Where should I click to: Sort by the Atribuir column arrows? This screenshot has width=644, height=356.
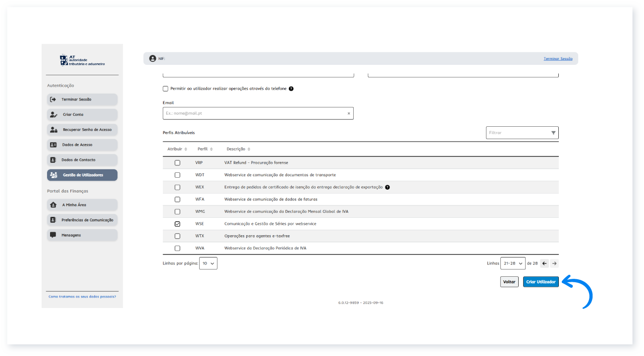(186, 149)
